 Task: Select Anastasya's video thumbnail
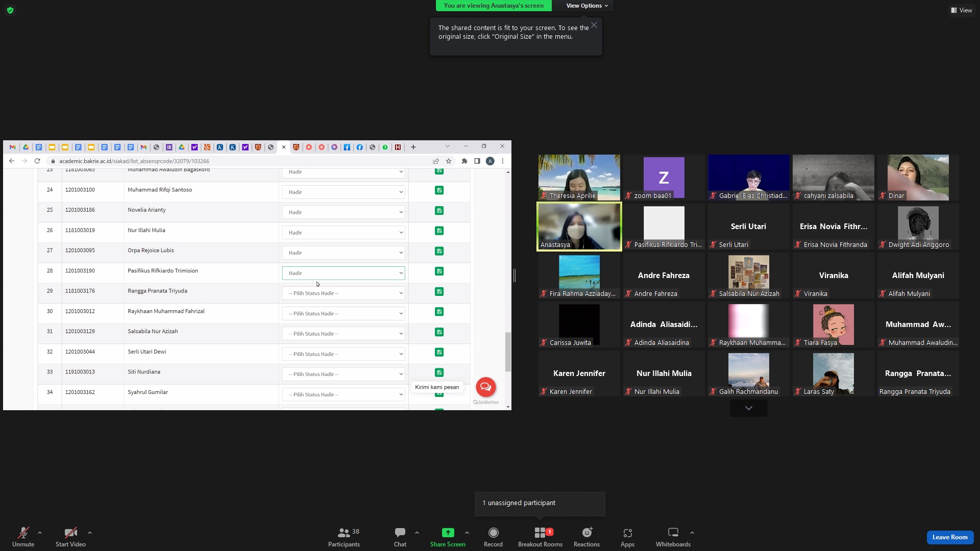point(579,227)
